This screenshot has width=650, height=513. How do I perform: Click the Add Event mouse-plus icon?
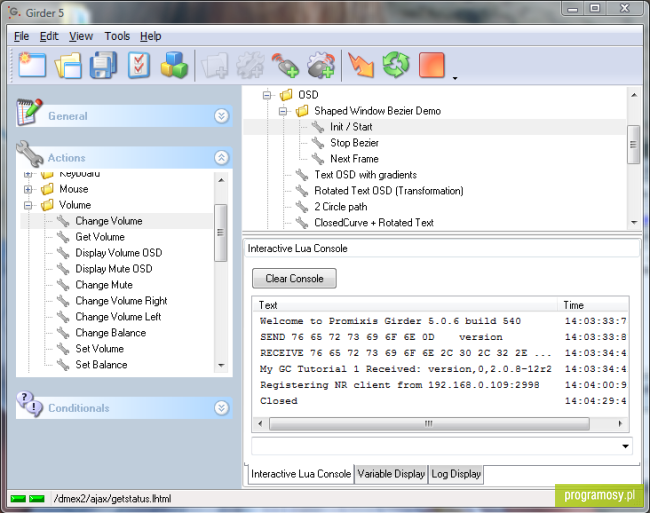(286, 65)
